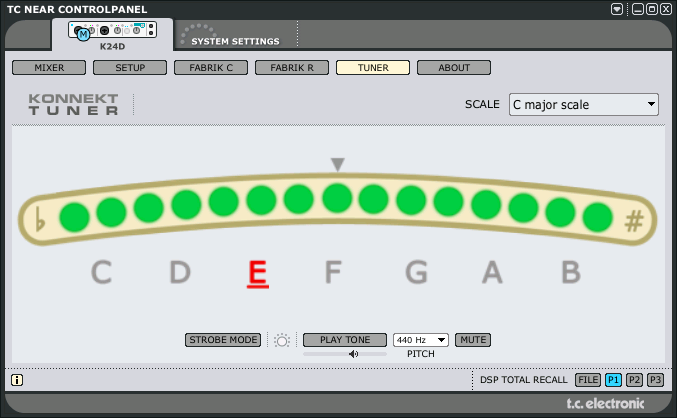Open the DSP Total Recall File menu
This screenshot has width=677, height=418.
pyautogui.click(x=588, y=380)
